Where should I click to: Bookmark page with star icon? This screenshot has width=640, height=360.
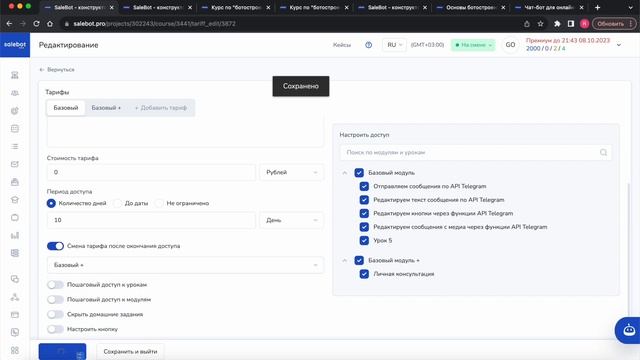(x=540, y=24)
